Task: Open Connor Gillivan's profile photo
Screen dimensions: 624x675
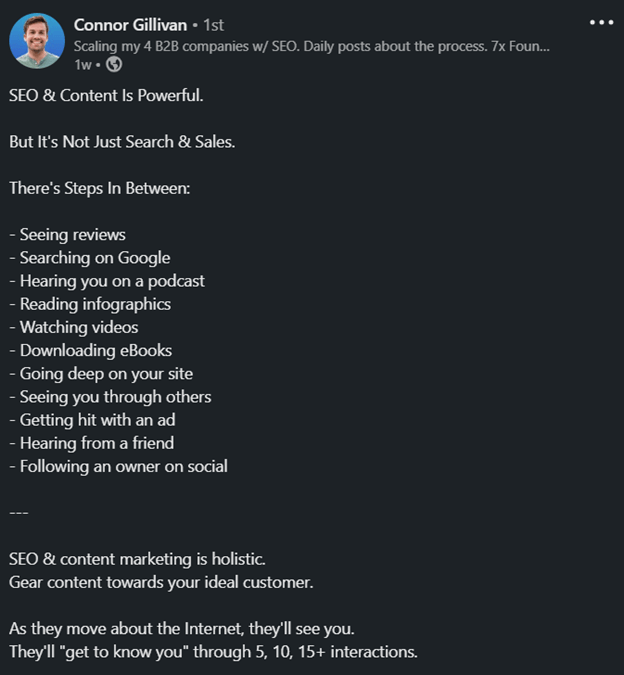Action: point(37,41)
